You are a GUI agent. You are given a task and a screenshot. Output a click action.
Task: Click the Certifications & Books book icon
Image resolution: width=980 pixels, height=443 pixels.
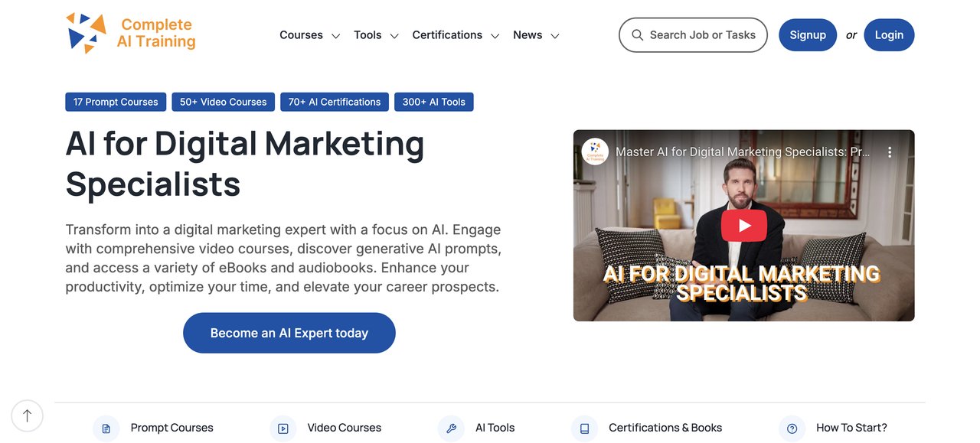584,428
